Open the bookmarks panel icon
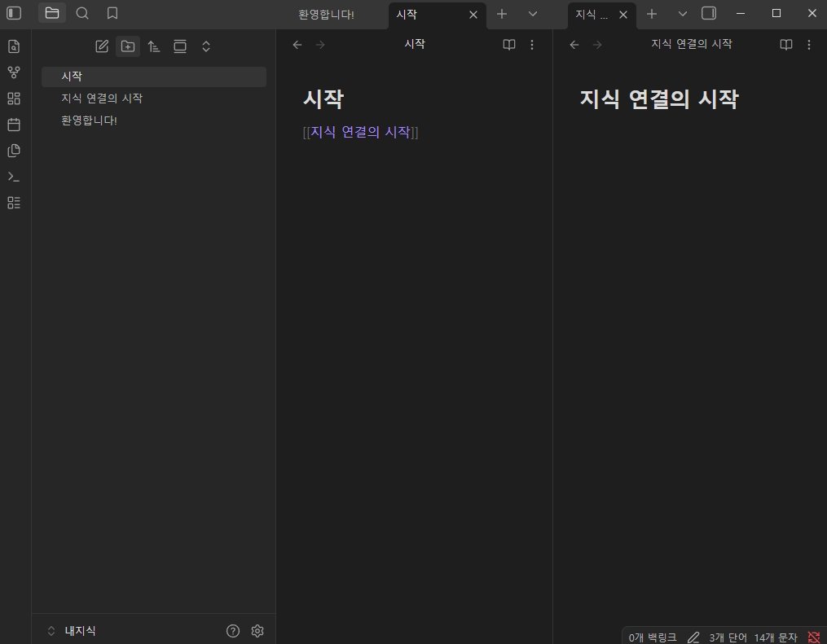 coord(112,13)
